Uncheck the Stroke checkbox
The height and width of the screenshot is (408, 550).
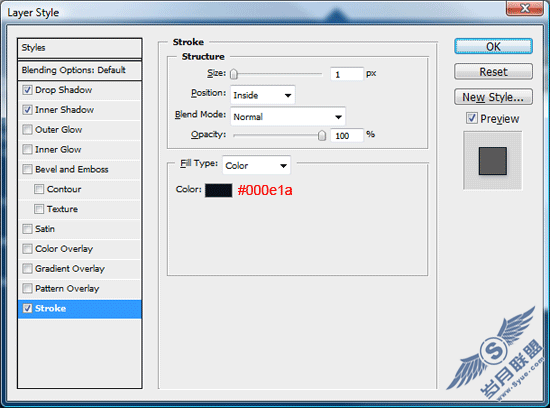(x=27, y=308)
